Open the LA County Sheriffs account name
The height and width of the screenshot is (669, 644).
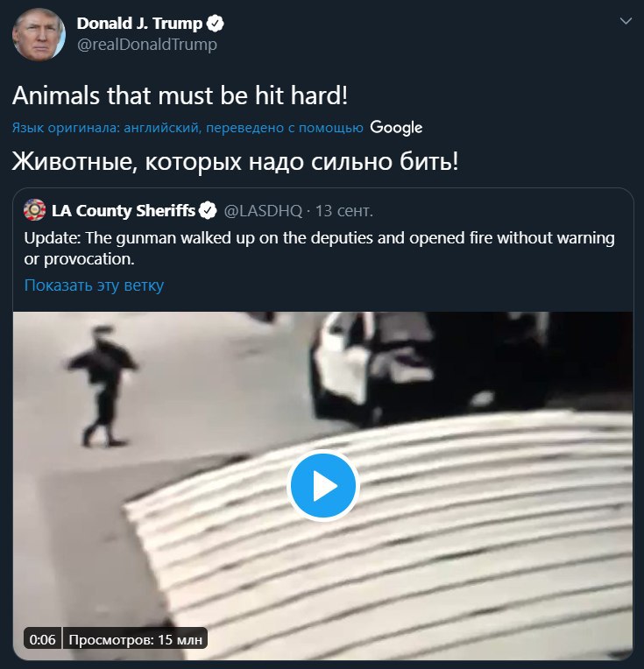click(123, 211)
